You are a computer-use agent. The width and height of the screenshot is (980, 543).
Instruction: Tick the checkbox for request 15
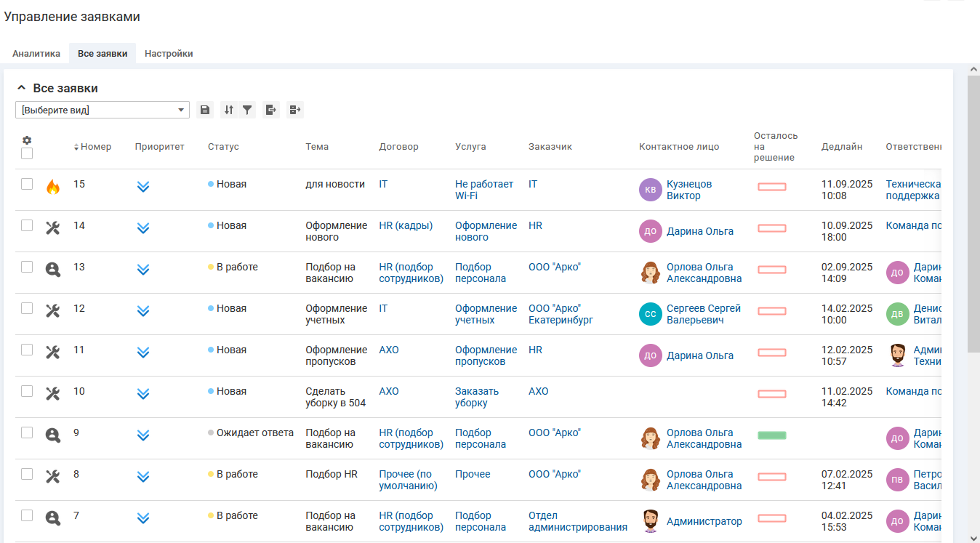(x=27, y=184)
